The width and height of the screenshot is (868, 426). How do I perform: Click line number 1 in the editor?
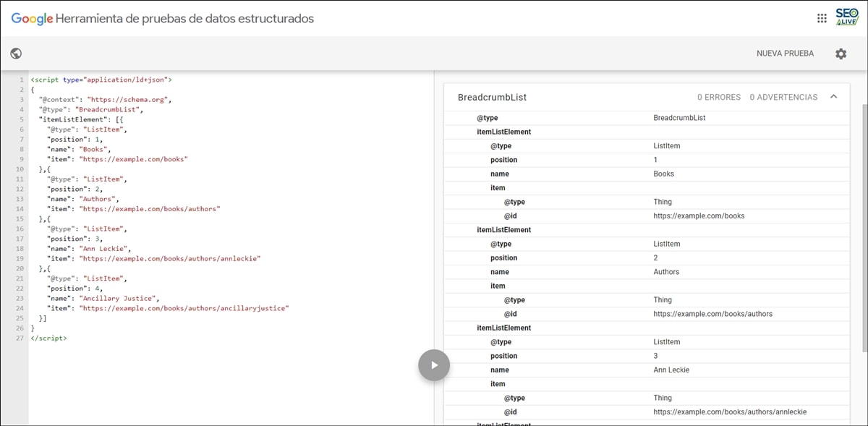pyautogui.click(x=22, y=80)
